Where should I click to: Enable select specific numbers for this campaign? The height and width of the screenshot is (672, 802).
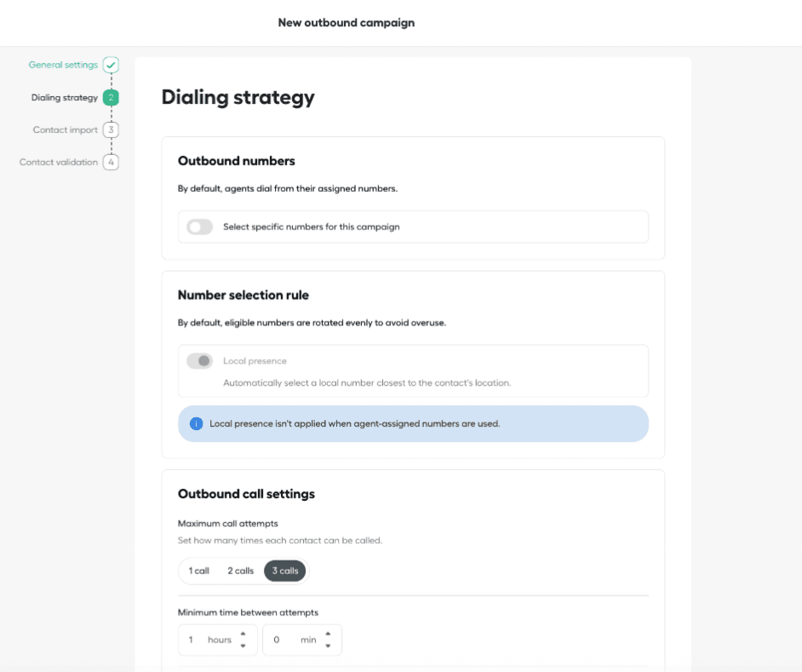click(x=199, y=227)
